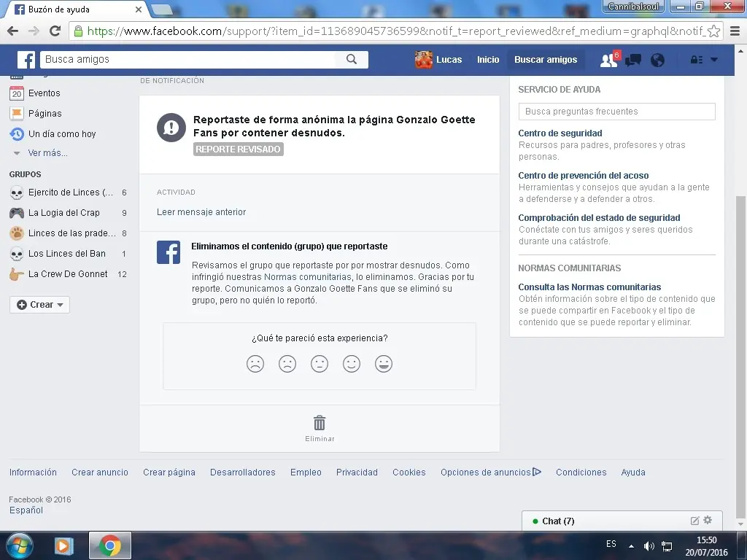Select the Buzón de ayuda tab

tap(76, 9)
